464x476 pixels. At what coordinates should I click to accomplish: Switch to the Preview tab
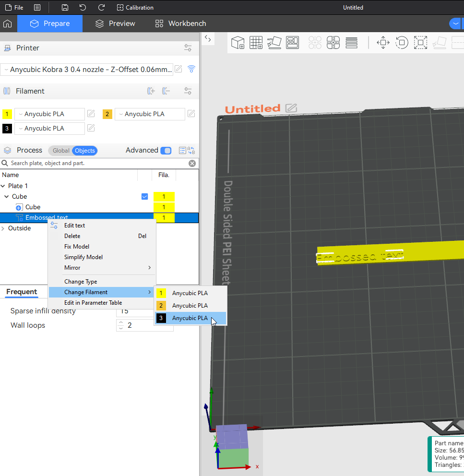click(x=115, y=24)
